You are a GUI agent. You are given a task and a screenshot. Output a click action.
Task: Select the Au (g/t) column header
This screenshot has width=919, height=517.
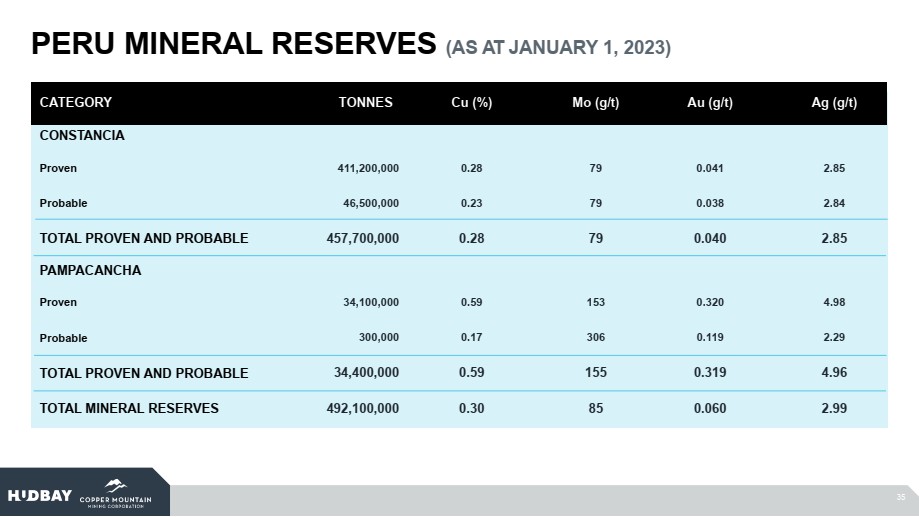pyautogui.click(x=710, y=102)
